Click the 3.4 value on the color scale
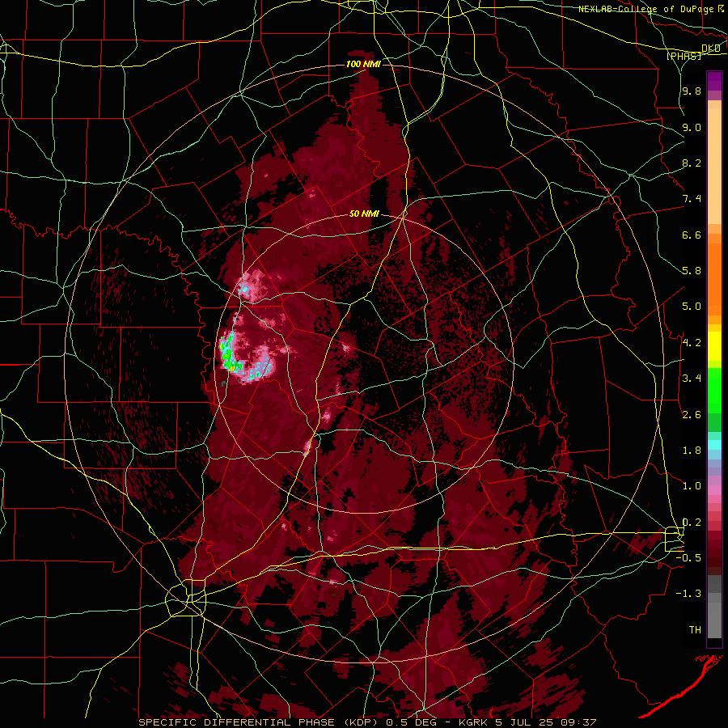 692,379
